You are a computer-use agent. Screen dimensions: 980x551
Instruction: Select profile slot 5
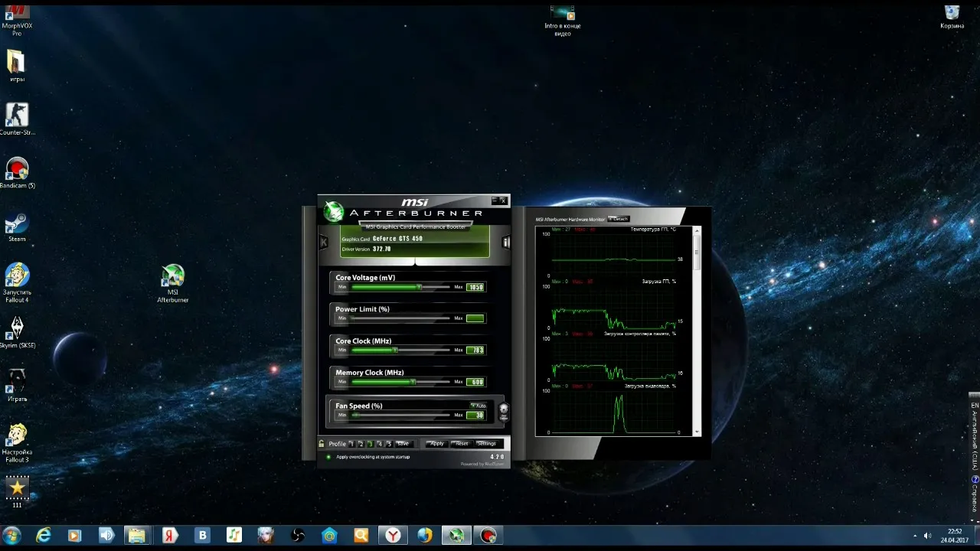point(389,444)
